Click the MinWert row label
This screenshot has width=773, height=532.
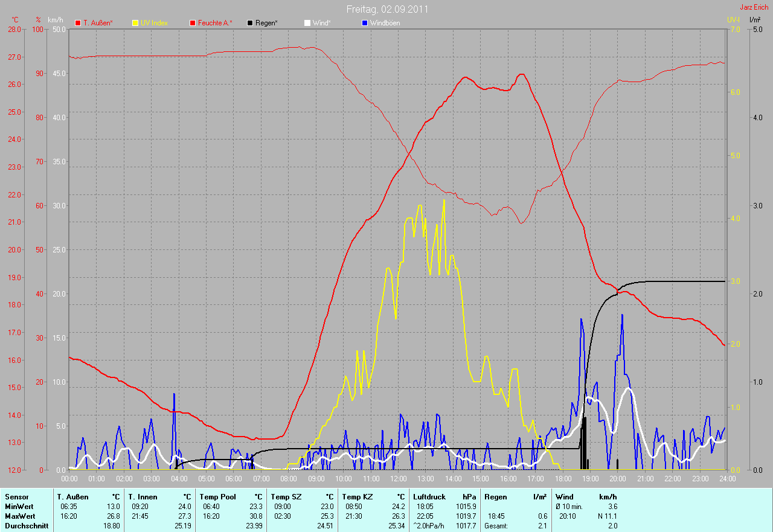[x=19, y=507]
